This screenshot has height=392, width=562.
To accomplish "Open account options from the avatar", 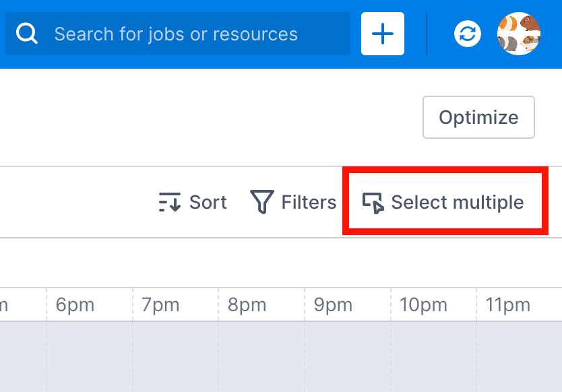I will pyautogui.click(x=518, y=34).
